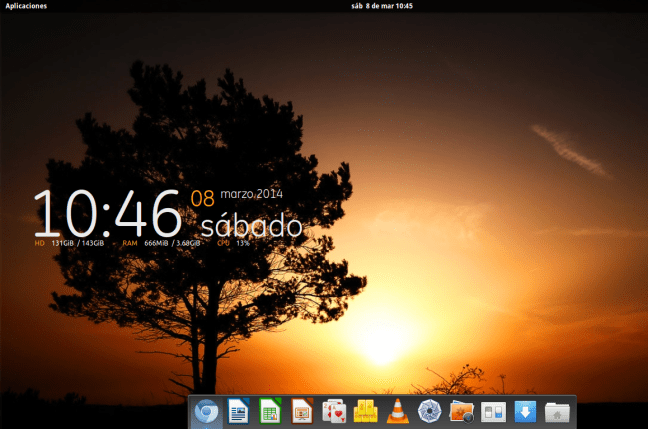Click the RAM memory usage readout
This screenshot has width=648, height=429.
[162, 243]
